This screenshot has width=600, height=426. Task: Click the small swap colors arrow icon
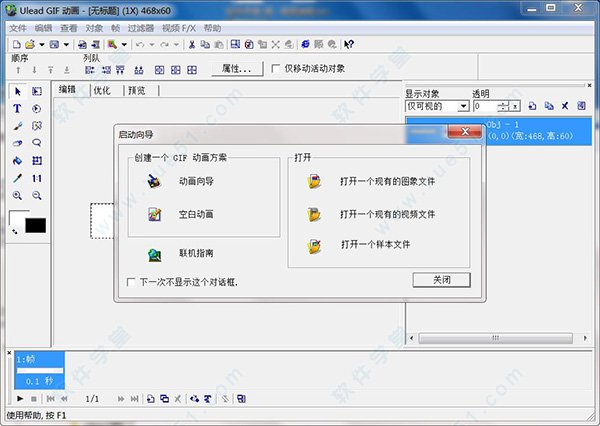(15, 231)
